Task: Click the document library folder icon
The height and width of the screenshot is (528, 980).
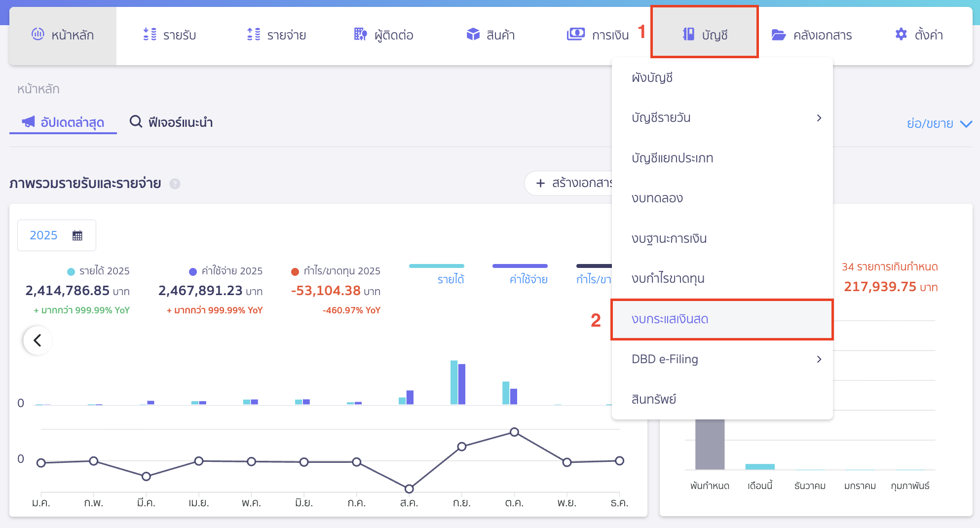Action: click(x=778, y=35)
